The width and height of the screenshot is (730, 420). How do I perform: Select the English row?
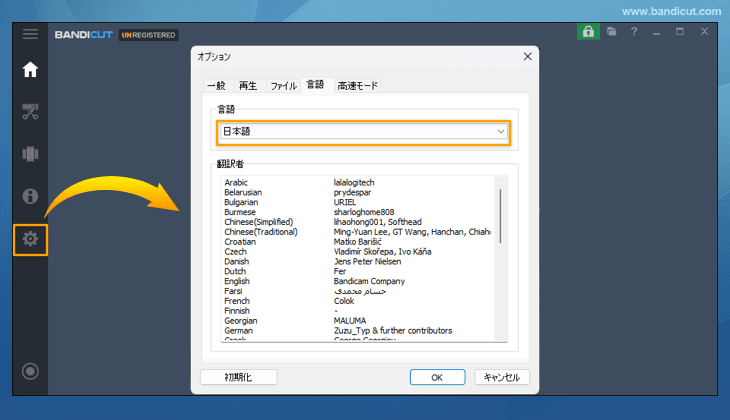point(357,281)
